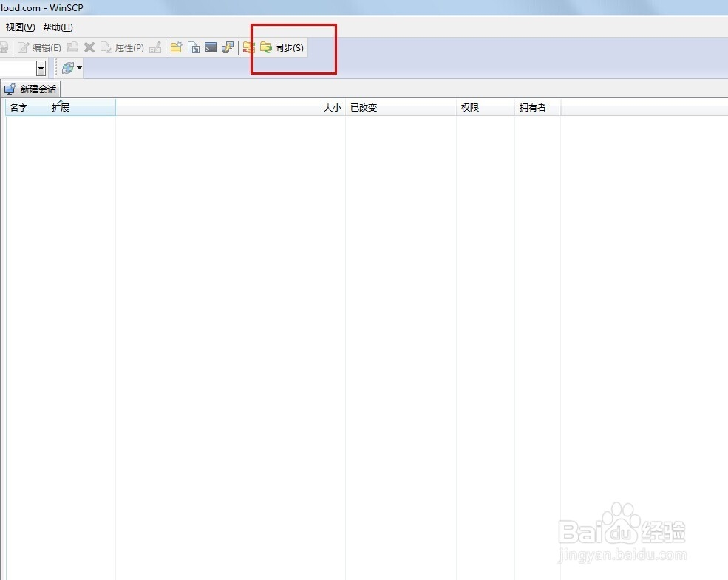Screen dimensions: 728x580
Task: Expand the arrow next to refresh icon
Action: [x=79, y=68]
